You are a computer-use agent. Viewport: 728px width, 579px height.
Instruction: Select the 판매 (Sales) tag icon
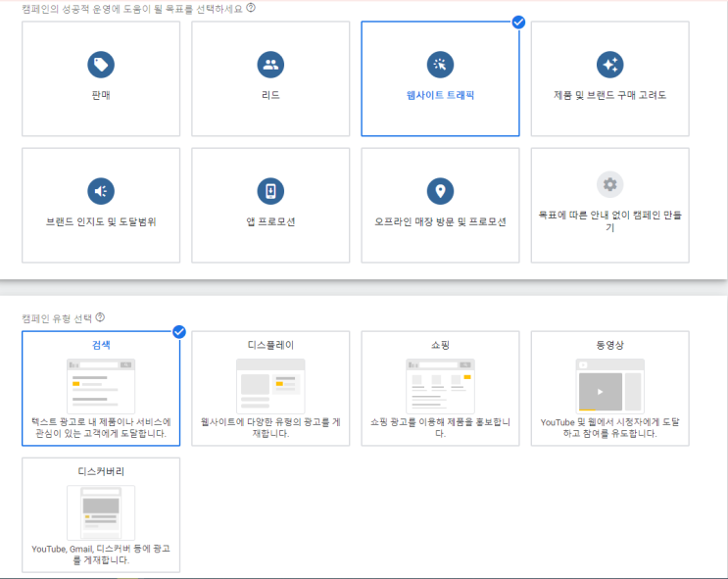coord(101,65)
